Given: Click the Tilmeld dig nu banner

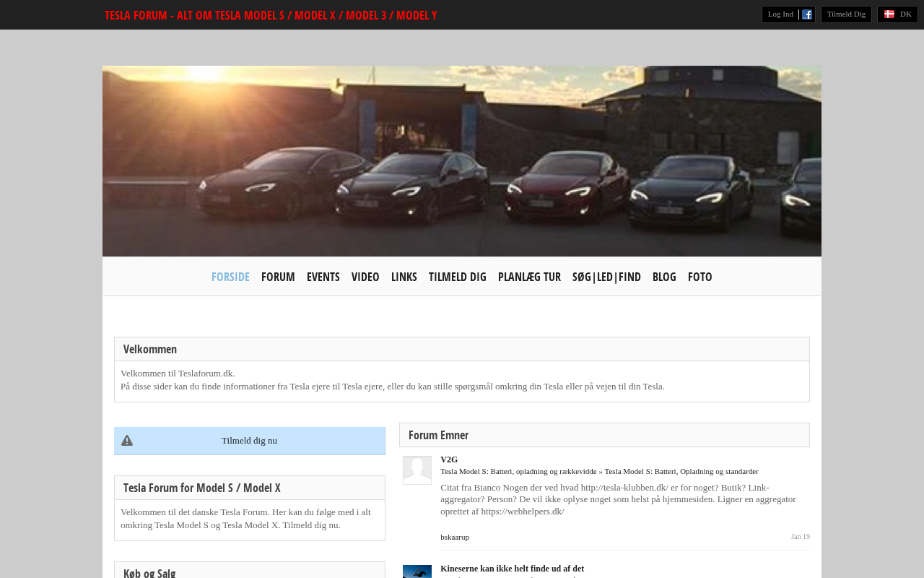Looking at the screenshot, I should tap(250, 441).
